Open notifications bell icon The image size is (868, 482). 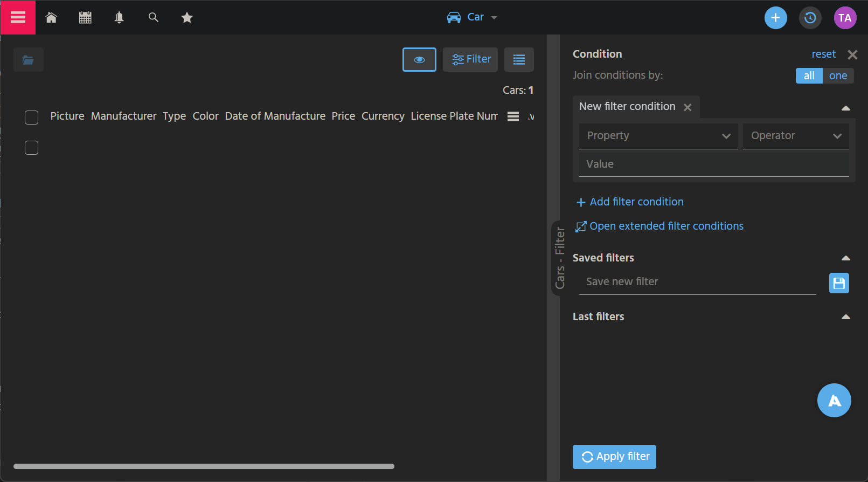[x=119, y=18]
